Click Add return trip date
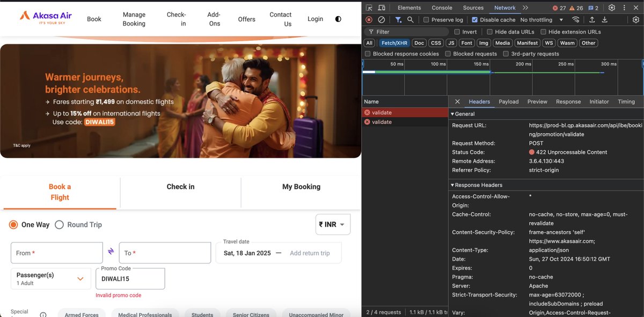Image resolution: width=644 pixels, height=317 pixels. [x=310, y=253]
